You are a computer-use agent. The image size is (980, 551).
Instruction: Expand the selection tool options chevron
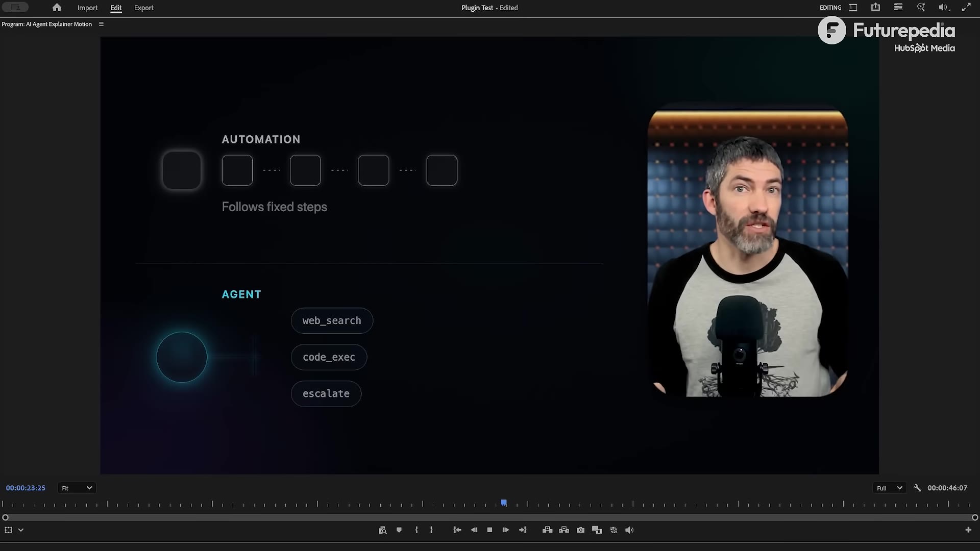(x=21, y=530)
